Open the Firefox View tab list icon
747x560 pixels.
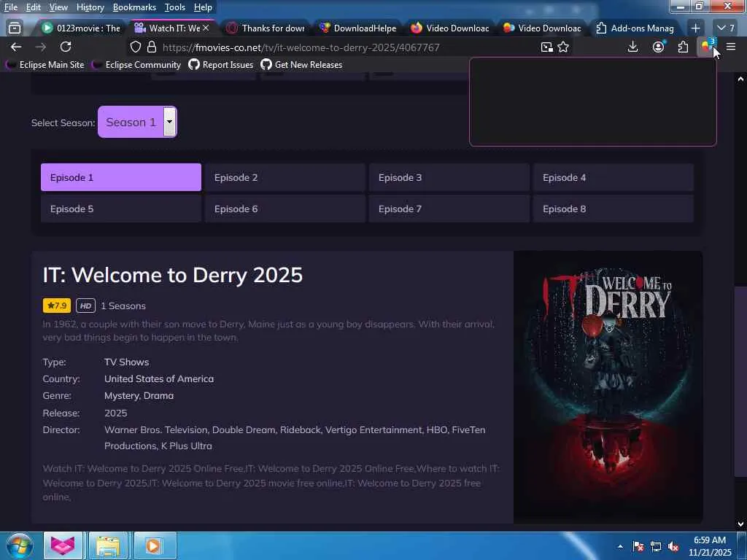15,28
